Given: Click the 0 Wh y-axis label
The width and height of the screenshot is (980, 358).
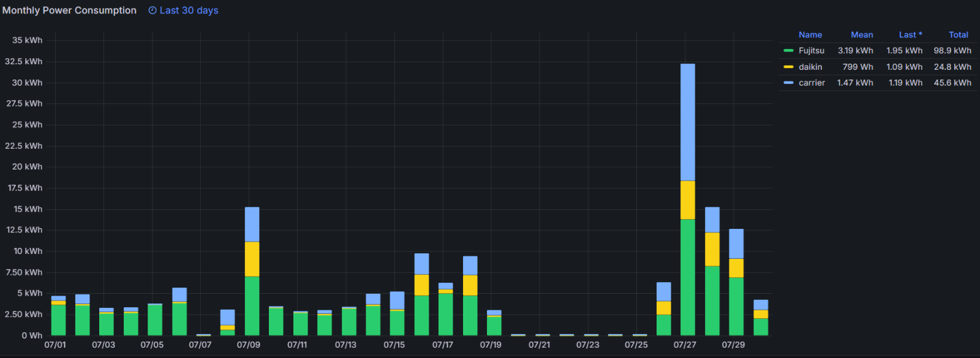Looking at the screenshot, I should click(x=32, y=335).
